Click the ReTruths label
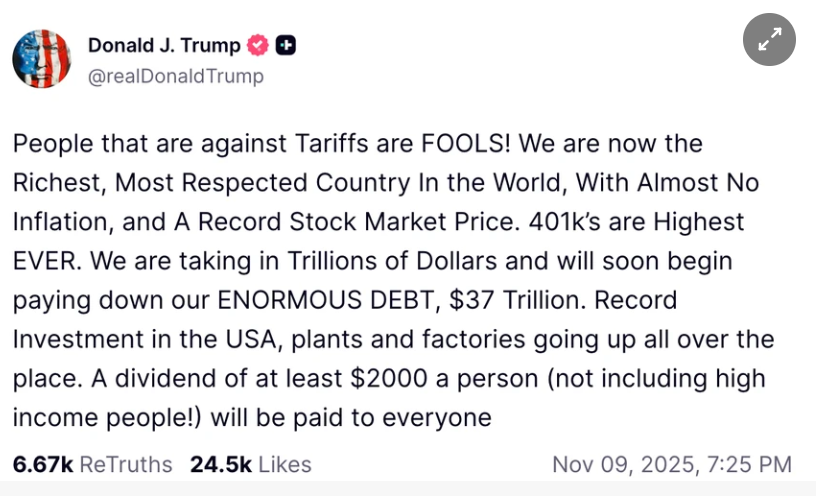 tap(125, 465)
